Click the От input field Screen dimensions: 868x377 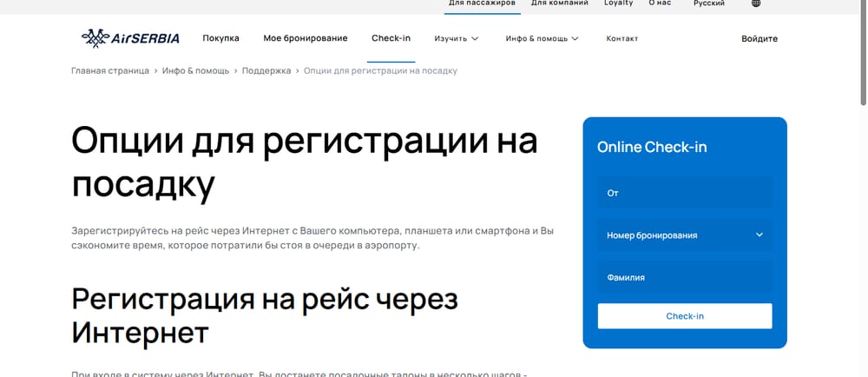point(685,193)
